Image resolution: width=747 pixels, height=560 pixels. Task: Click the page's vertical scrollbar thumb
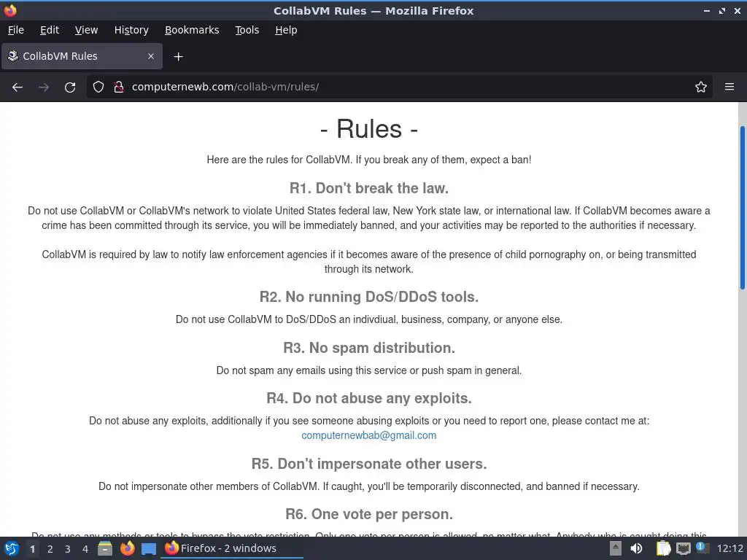pos(742,207)
